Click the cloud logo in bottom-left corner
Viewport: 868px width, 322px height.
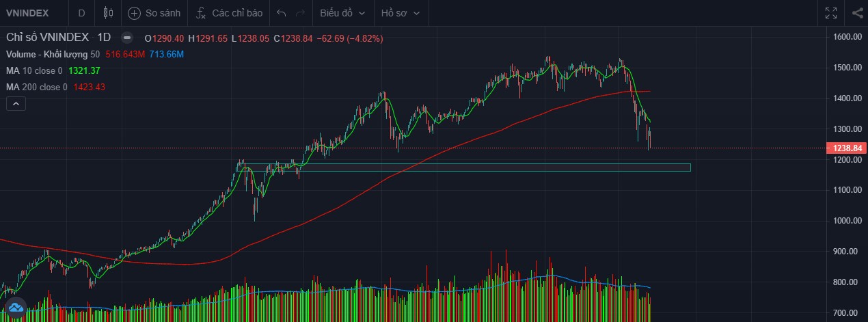15,307
